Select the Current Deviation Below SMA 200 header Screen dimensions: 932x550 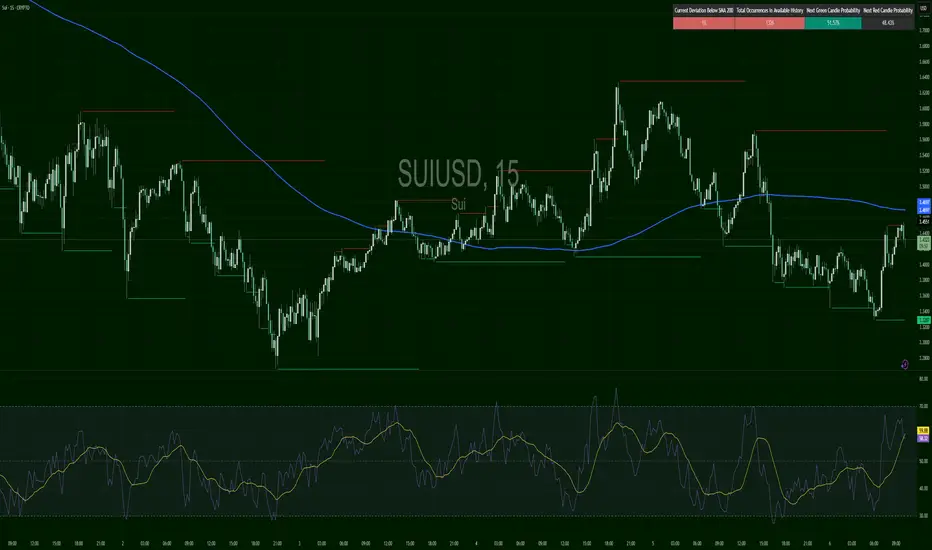[704, 10]
